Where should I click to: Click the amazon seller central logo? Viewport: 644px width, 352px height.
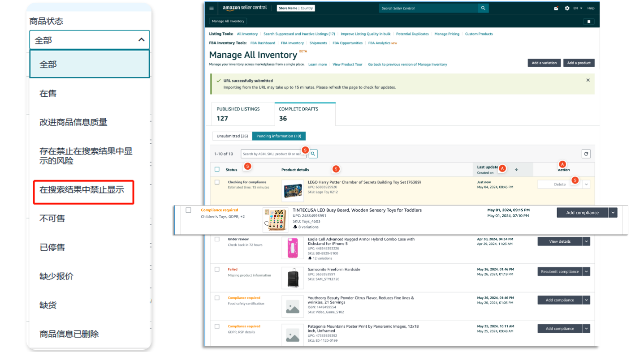click(x=245, y=8)
